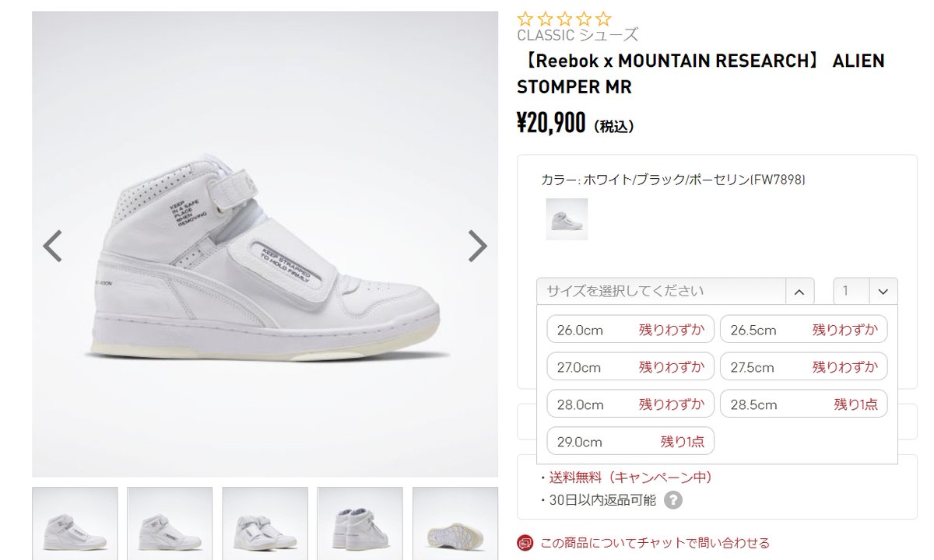The height and width of the screenshot is (560, 934).
Task: View third thumbnail showing front of shoe
Action: (265, 523)
